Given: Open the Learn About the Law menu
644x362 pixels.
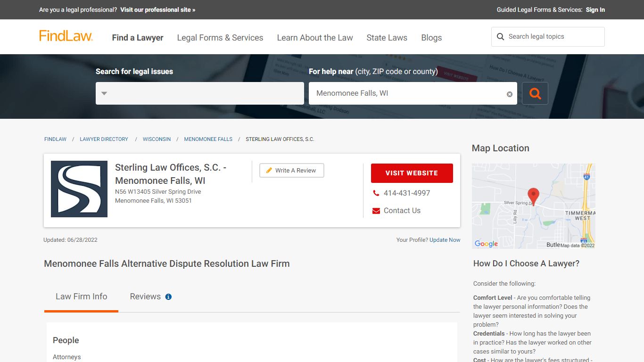Looking at the screenshot, I should click(x=315, y=38).
